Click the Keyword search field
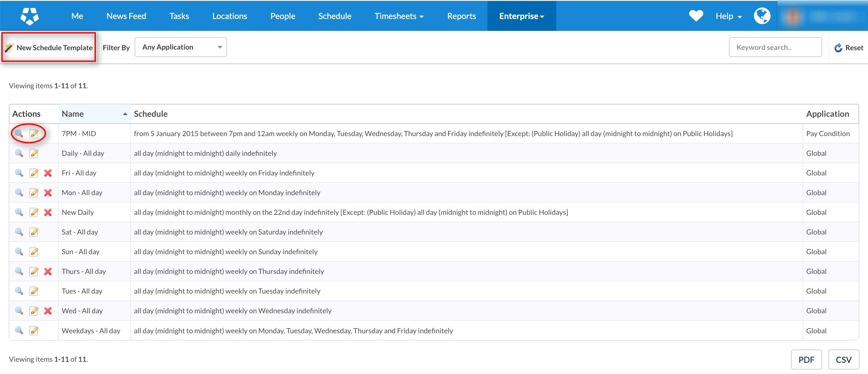The height and width of the screenshot is (374, 868). [775, 47]
